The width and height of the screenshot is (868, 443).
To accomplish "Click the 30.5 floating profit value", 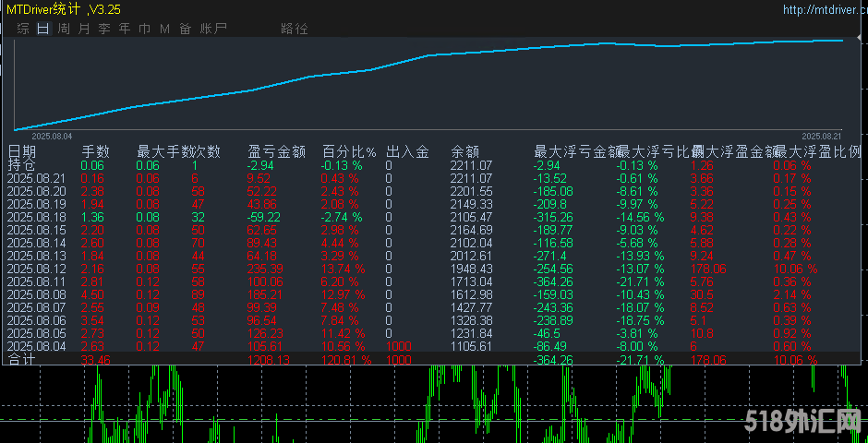I will pyautogui.click(x=702, y=294).
